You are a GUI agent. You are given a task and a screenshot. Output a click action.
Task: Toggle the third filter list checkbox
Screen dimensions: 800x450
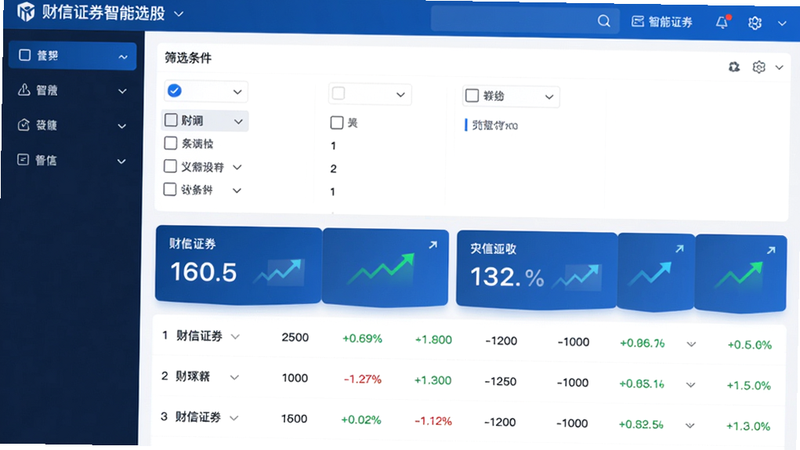tap(170, 166)
